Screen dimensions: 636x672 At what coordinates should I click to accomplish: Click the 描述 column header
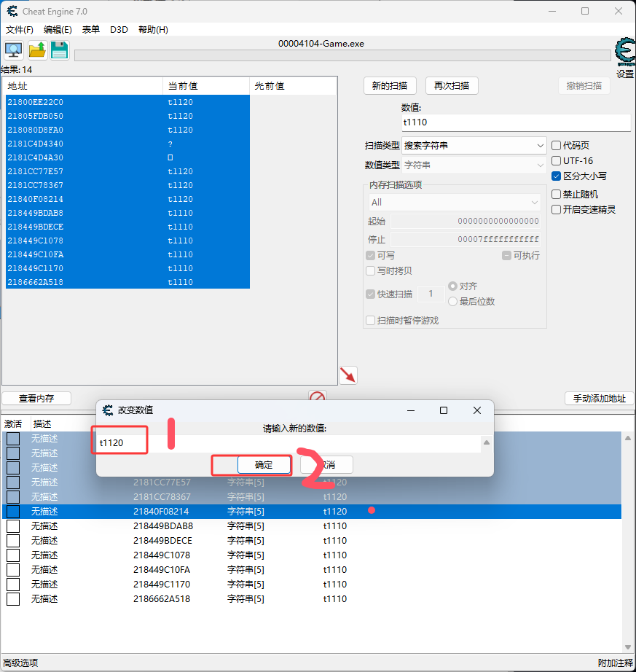tap(42, 424)
